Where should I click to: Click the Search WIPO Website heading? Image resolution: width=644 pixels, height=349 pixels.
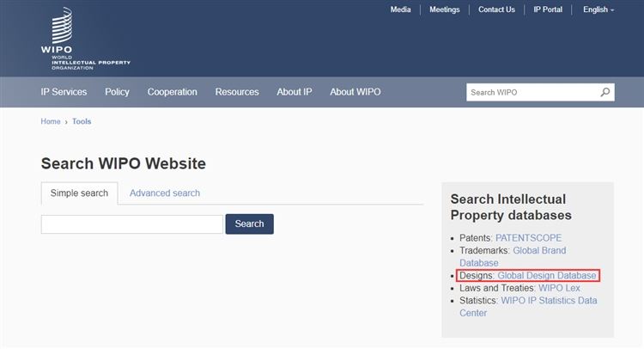click(x=123, y=163)
